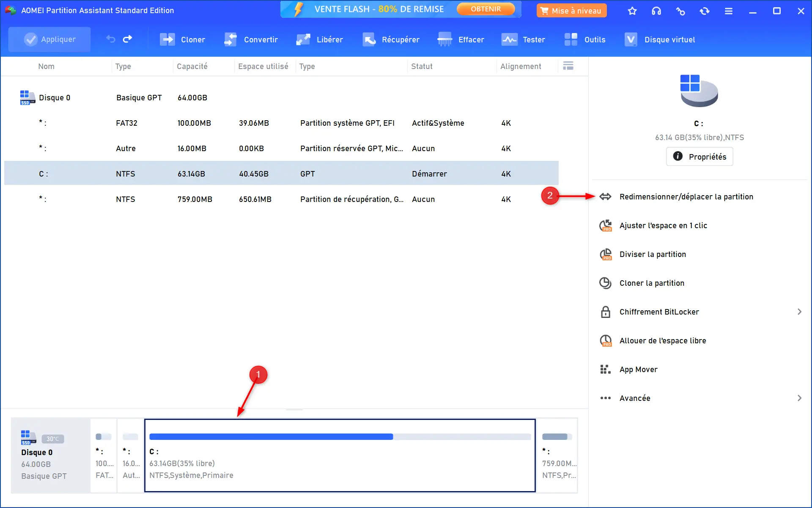Open the Tester menu
Viewport: 812px width, 508px height.
523,39
